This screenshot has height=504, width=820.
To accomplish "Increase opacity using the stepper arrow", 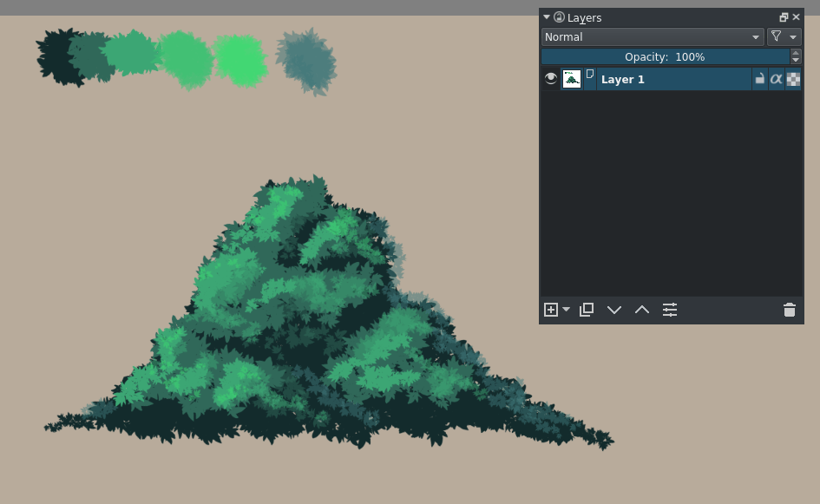I will [796, 53].
